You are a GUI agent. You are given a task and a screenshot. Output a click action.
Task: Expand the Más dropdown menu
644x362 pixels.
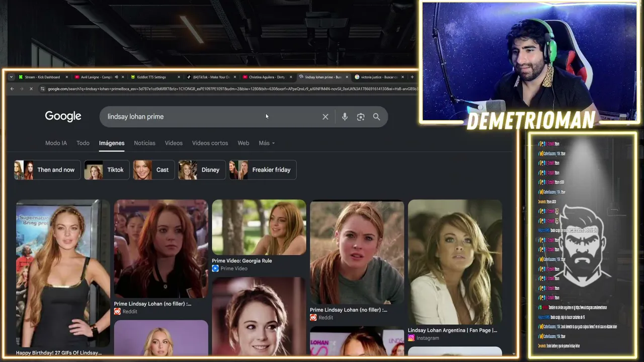267,143
